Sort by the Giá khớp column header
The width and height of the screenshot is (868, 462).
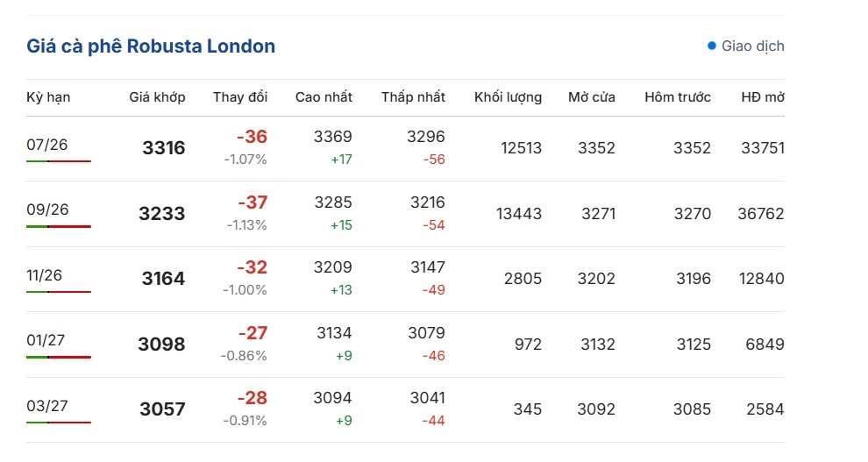(157, 97)
